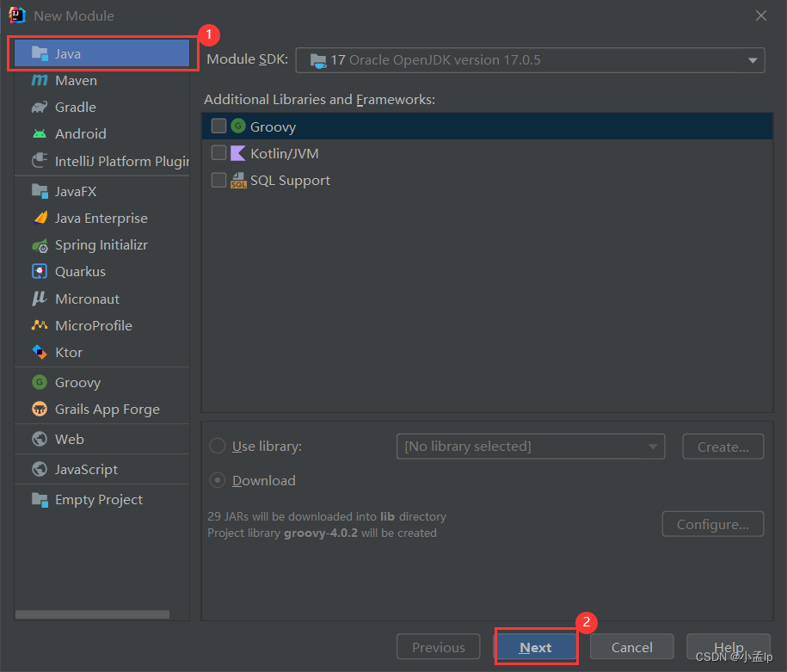Viewport: 787px width, 672px height.
Task: Click the Web globe icon
Action: point(40,439)
